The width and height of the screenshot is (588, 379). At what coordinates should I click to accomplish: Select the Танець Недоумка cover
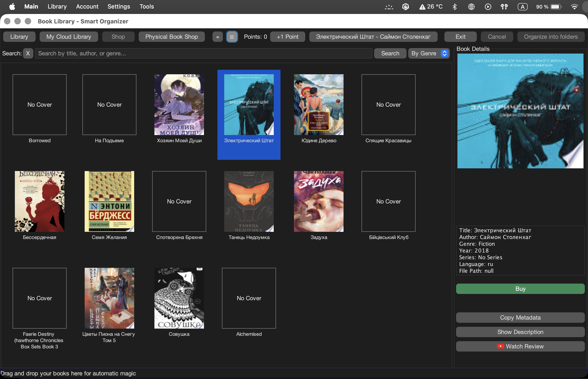pyautogui.click(x=249, y=201)
